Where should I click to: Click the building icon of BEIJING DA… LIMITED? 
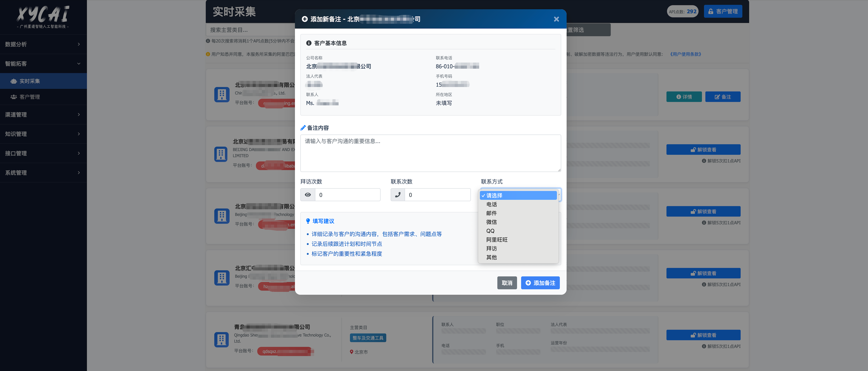click(x=221, y=154)
